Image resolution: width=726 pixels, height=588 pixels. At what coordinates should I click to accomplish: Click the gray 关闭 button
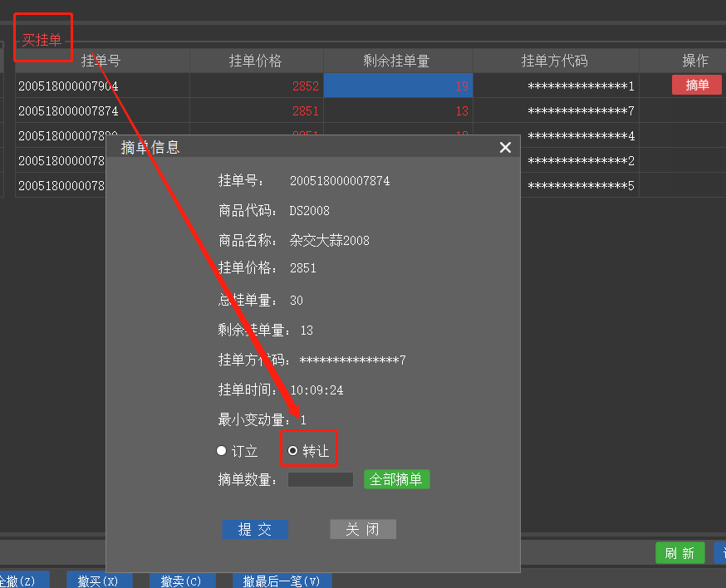click(x=363, y=530)
